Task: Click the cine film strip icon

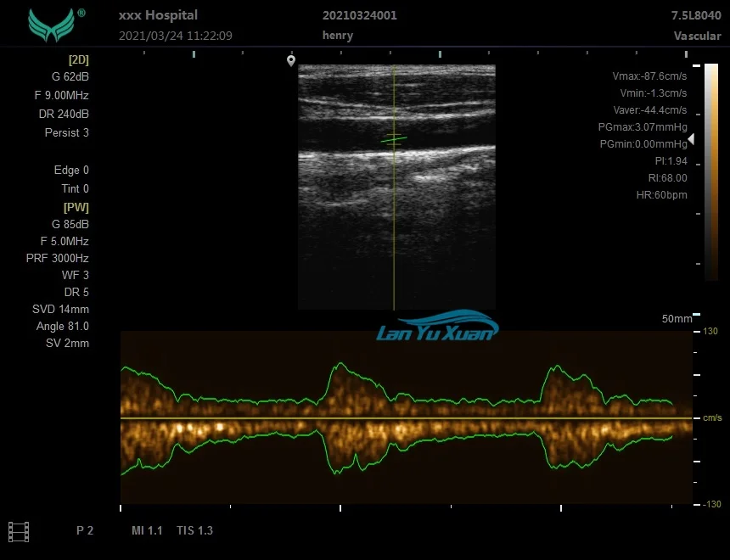Action: pyautogui.click(x=19, y=532)
